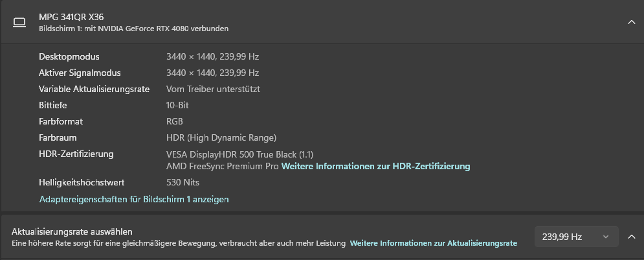The image size is (644, 260).
Task: Click the Farbraum label
Action: click(58, 137)
